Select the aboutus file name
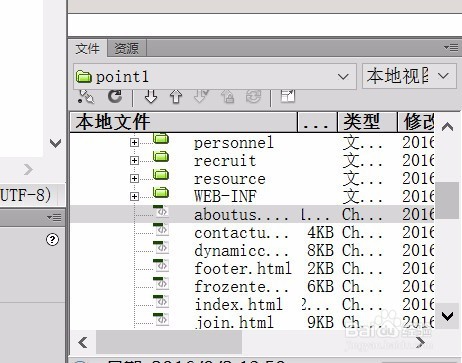 [x=241, y=215]
